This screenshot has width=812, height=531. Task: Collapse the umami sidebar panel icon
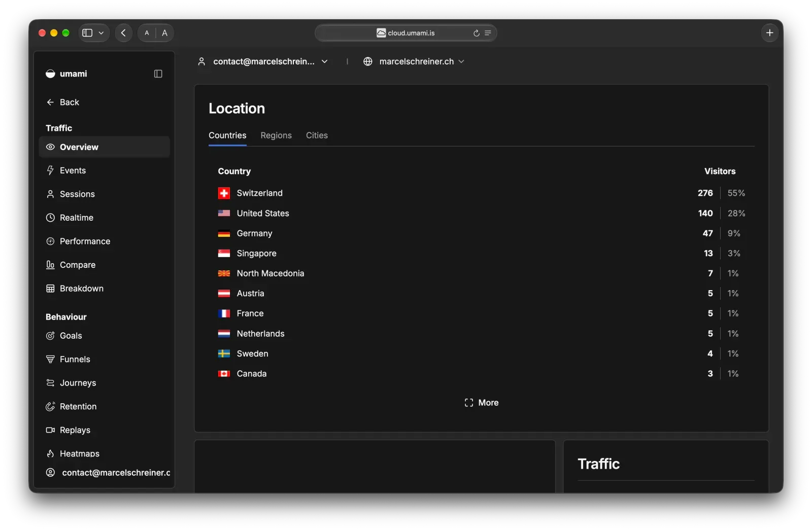[158, 74]
